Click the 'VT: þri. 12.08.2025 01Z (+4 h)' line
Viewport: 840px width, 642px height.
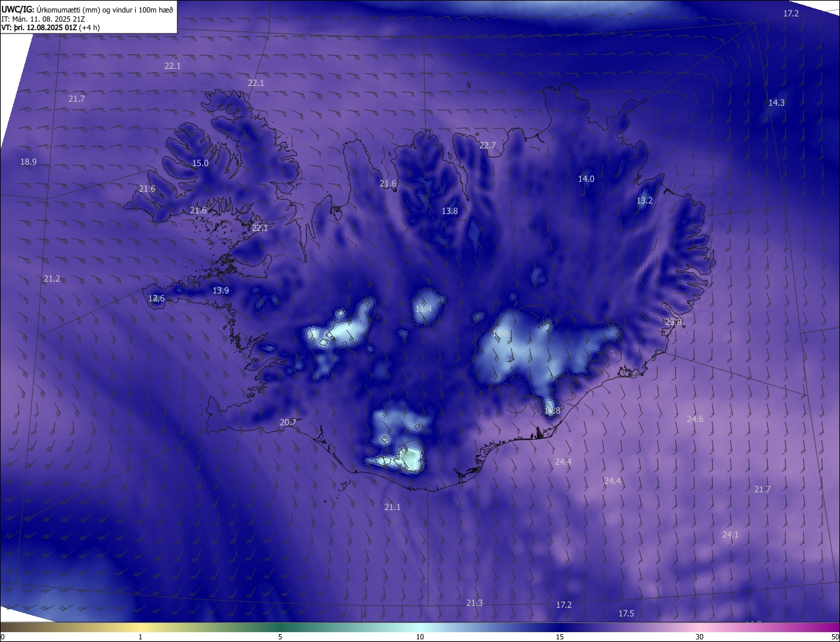(51, 28)
